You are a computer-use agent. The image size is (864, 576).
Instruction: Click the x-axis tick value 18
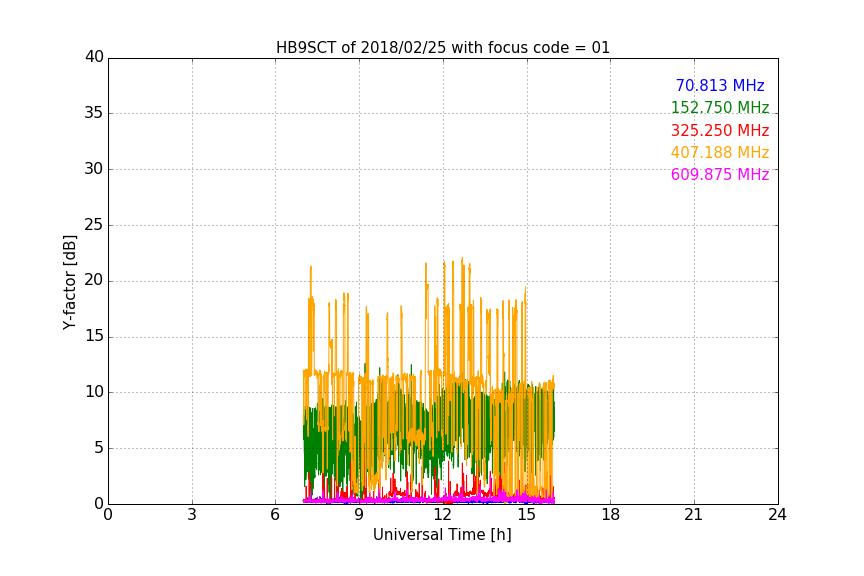[x=611, y=515]
